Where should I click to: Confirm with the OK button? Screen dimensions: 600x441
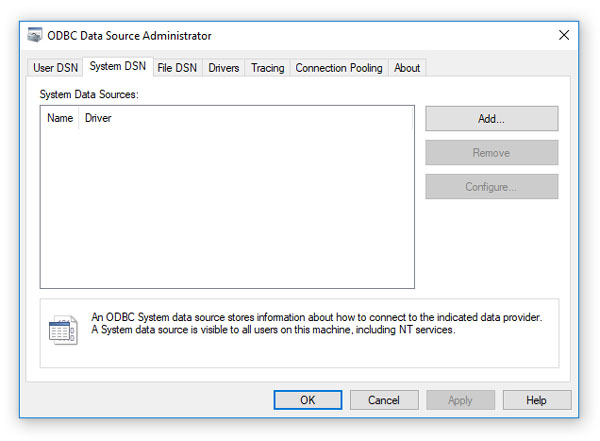308,400
